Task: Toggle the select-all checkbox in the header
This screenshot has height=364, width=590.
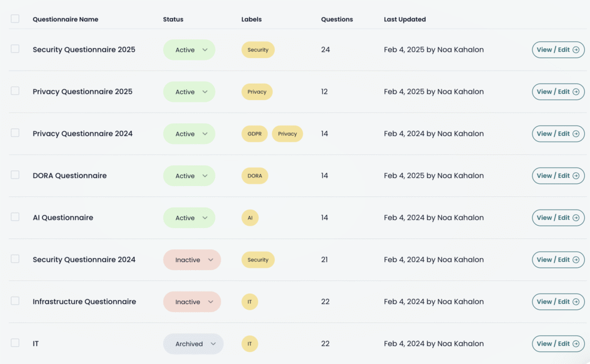Action: point(15,18)
